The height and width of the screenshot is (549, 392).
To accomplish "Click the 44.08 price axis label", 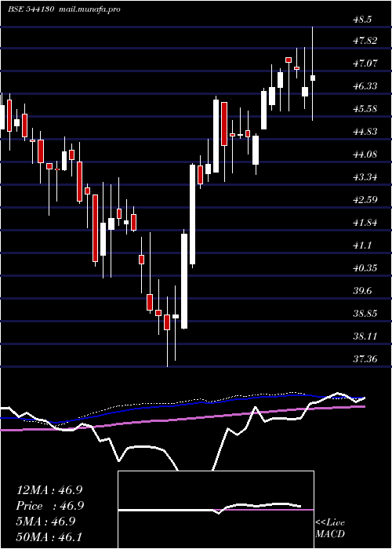I will click(365, 155).
